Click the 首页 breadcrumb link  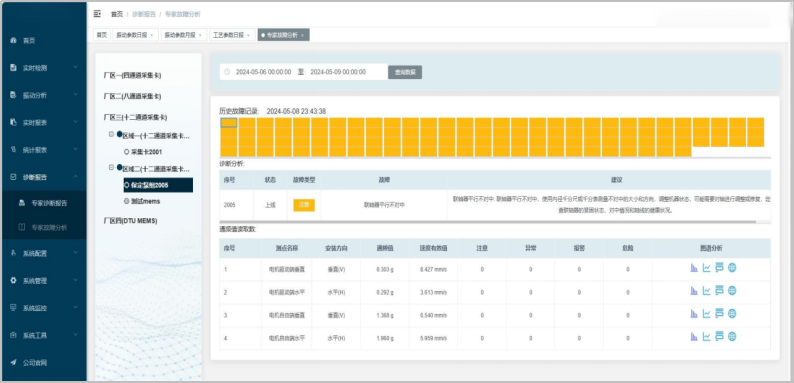(x=116, y=14)
